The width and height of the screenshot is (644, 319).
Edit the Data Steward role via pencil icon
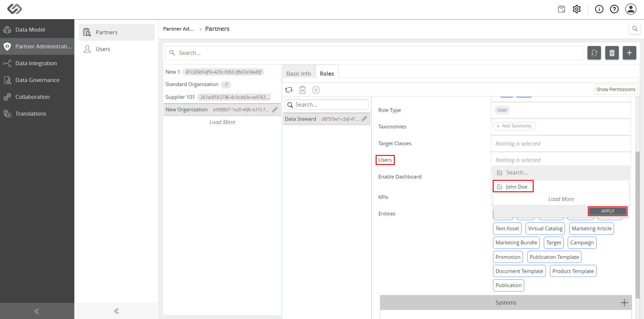tap(364, 119)
